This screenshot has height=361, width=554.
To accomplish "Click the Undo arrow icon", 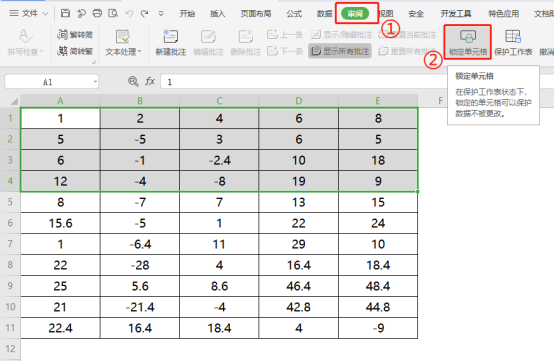I will coord(129,13).
